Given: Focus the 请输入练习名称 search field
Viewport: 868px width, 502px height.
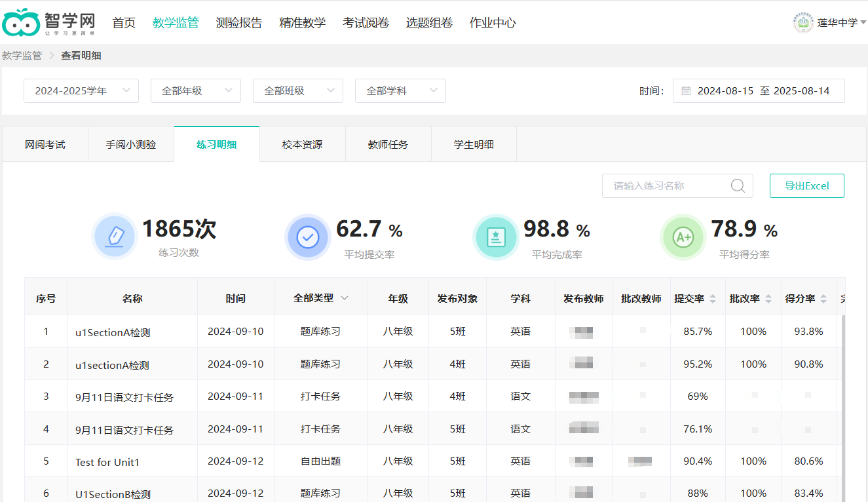Looking at the screenshot, I should click(x=665, y=186).
